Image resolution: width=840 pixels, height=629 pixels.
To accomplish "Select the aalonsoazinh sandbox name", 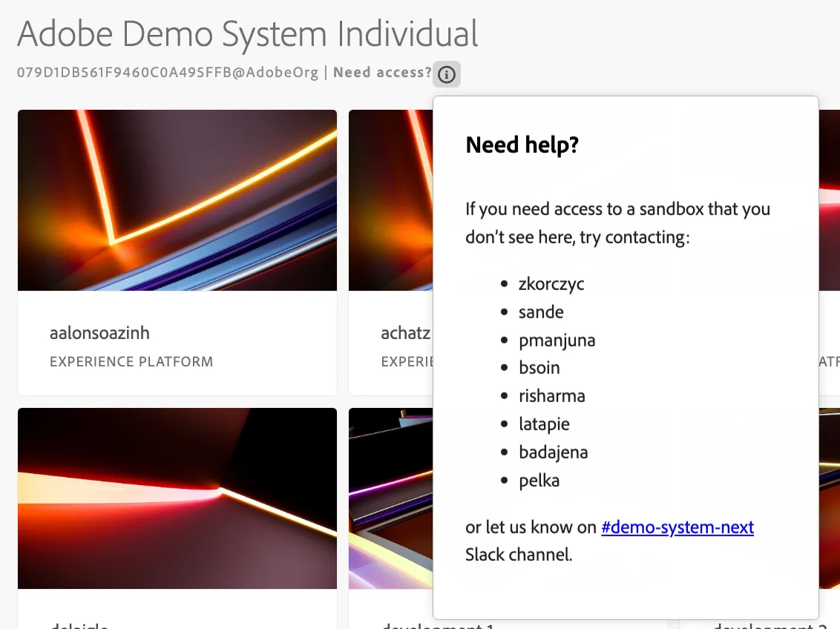I will 99,333.
